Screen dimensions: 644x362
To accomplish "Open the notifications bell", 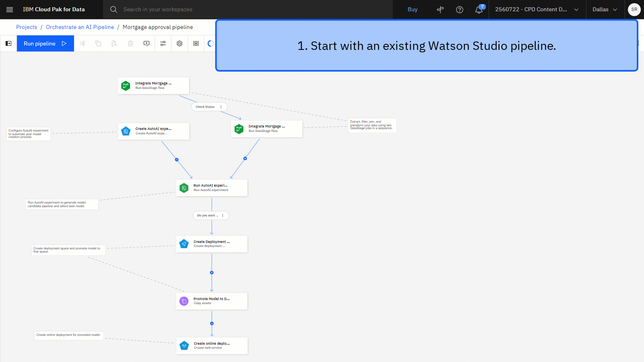I will coord(479,10).
